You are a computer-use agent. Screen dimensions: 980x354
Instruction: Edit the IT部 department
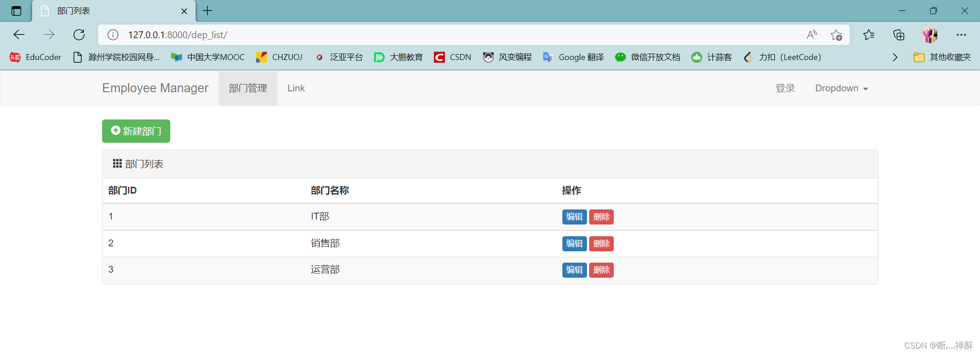[574, 217]
